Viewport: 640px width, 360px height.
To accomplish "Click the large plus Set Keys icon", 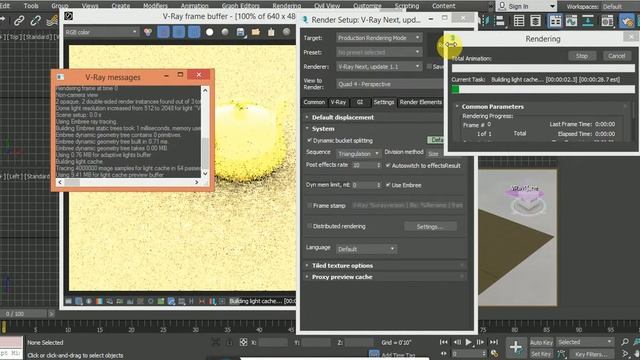I will (x=516, y=347).
